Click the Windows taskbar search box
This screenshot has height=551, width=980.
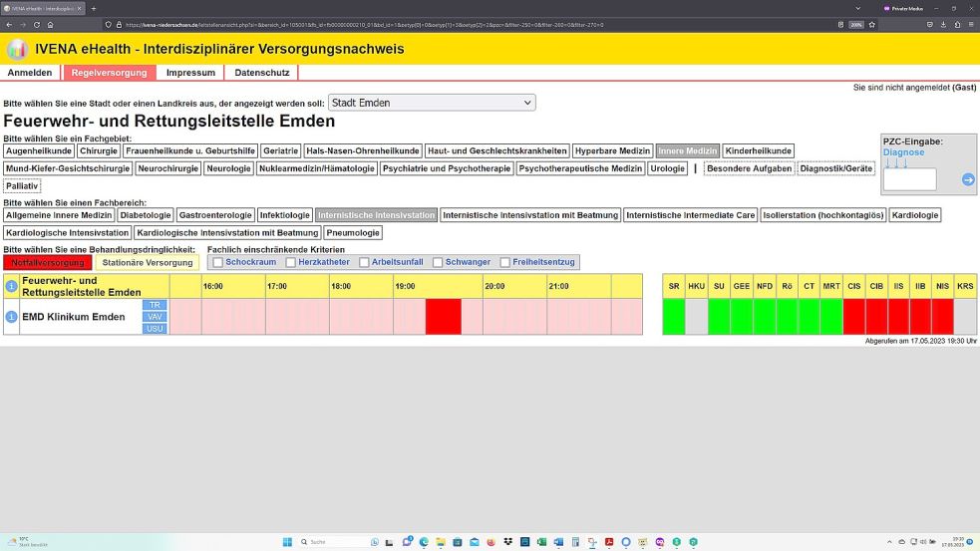[341, 542]
